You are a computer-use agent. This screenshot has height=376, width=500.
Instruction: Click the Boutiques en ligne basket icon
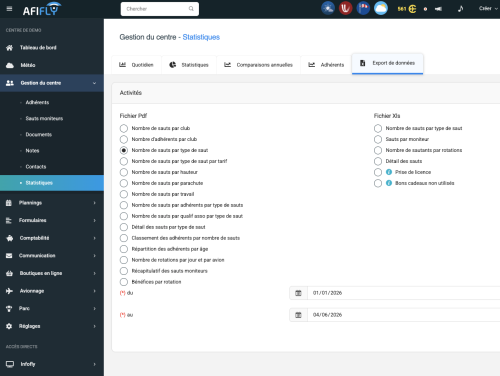pyautogui.click(x=9, y=273)
